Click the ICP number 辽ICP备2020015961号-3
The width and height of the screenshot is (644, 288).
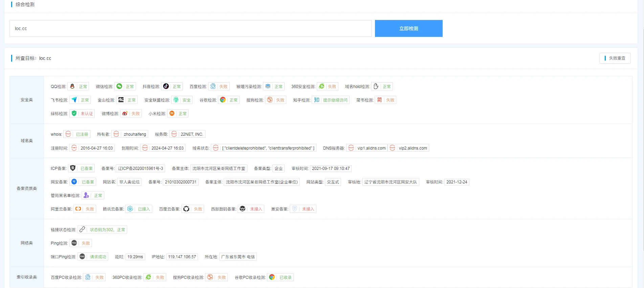pos(140,168)
